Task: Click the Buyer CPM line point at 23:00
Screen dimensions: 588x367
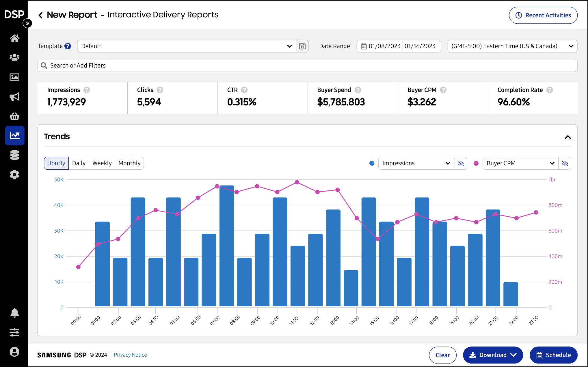Action: tap(536, 212)
